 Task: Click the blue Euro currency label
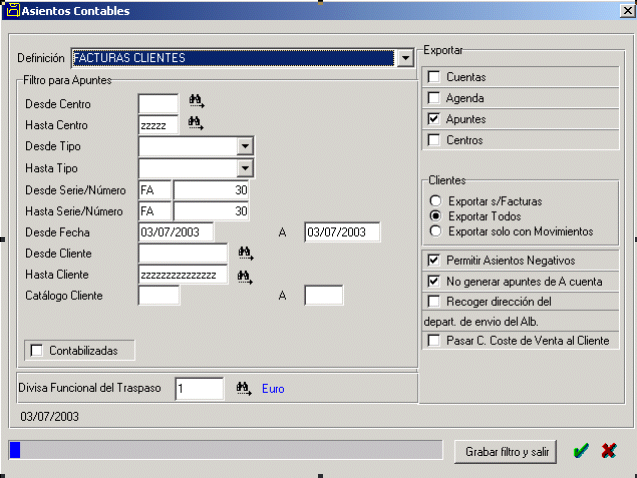(x=273, y=389)
